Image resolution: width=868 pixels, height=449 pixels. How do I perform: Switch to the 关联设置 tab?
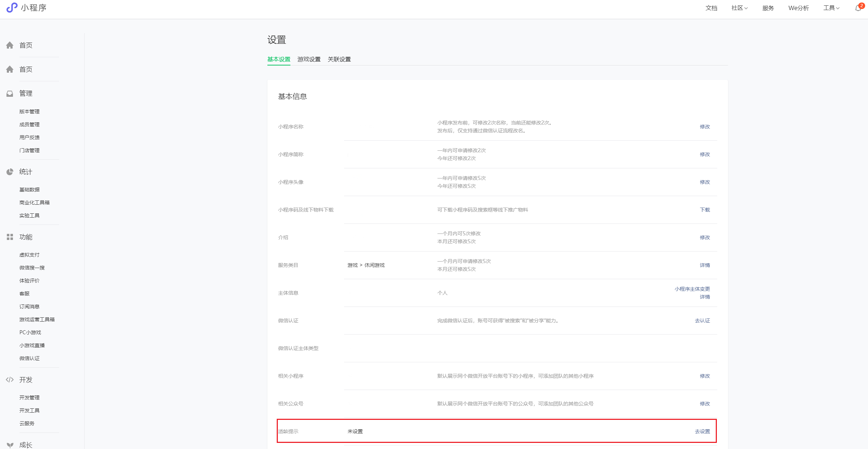pos(339,59)
